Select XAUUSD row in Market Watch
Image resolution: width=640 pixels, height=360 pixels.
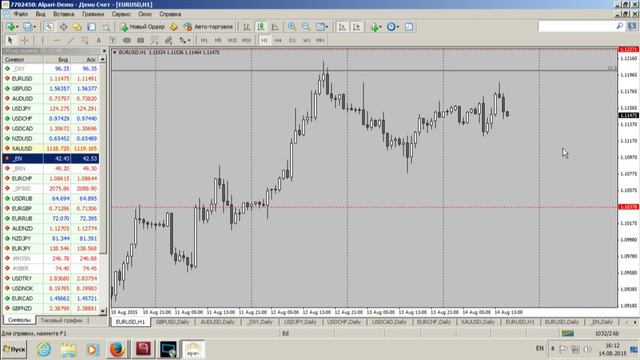click(51, 149)
